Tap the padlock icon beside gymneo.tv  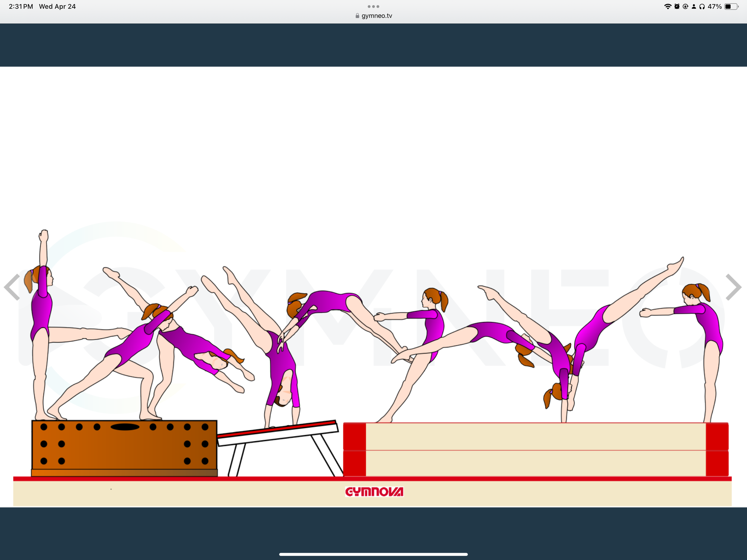(x=357, y=16)
